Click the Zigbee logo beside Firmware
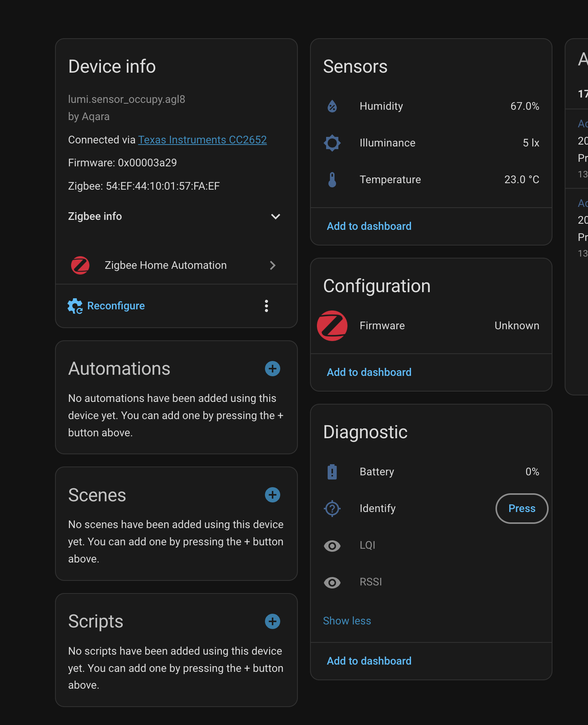588x725 pixels. [x=332, y=326]
